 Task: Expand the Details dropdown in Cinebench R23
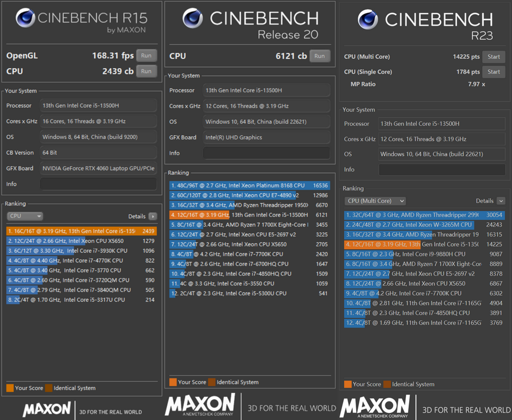pos(501,201)
